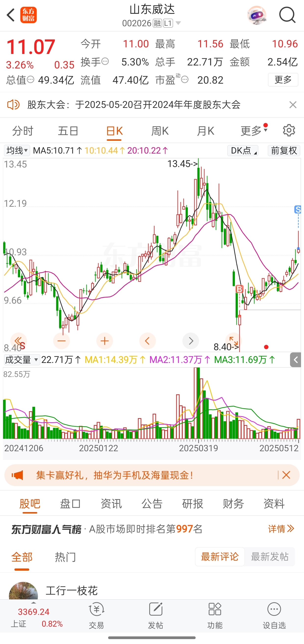Tap the megaphone icon on promo banner

pyautogui.click(x=17, y=475)
